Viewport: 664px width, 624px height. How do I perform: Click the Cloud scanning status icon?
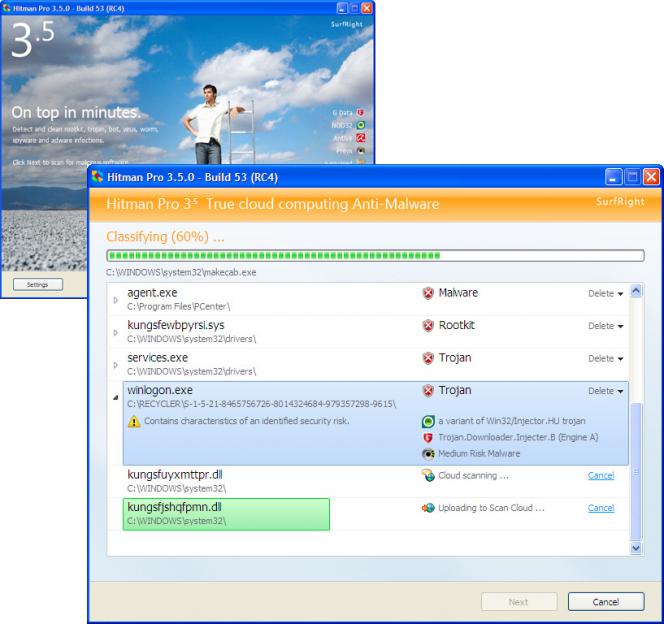click(x=428, y=476)
